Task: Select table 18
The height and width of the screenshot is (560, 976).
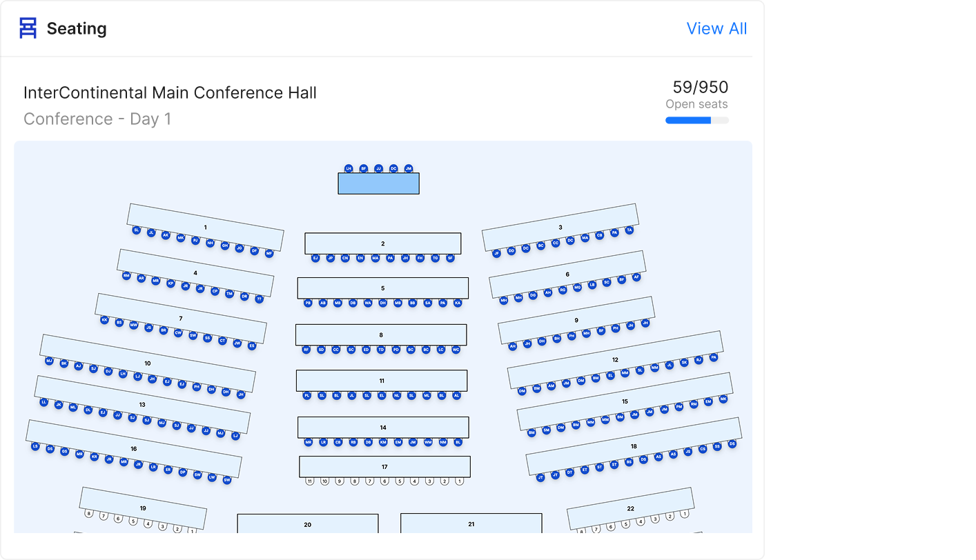Action: (634, 446)
